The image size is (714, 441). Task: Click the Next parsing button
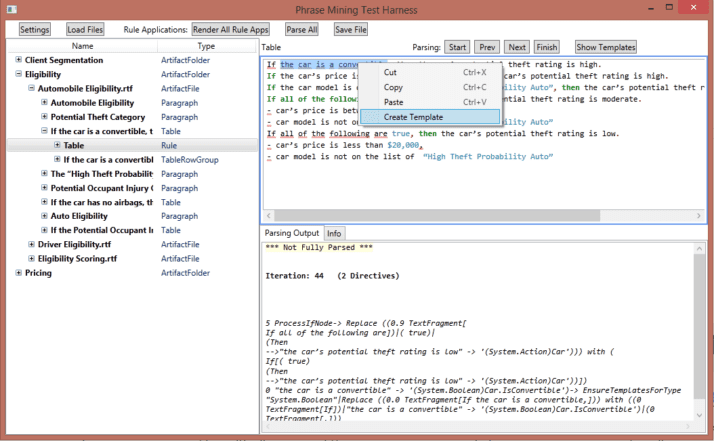click(x=516, y=47)
